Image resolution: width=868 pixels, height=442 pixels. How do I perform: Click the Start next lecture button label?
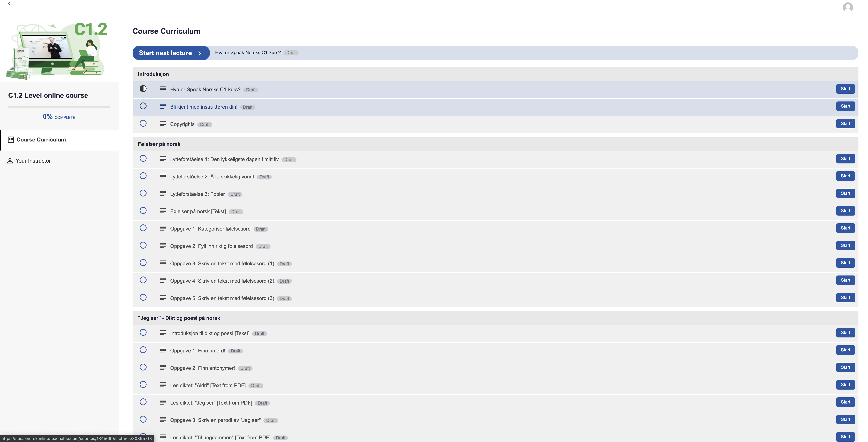(x=165, y=53)
